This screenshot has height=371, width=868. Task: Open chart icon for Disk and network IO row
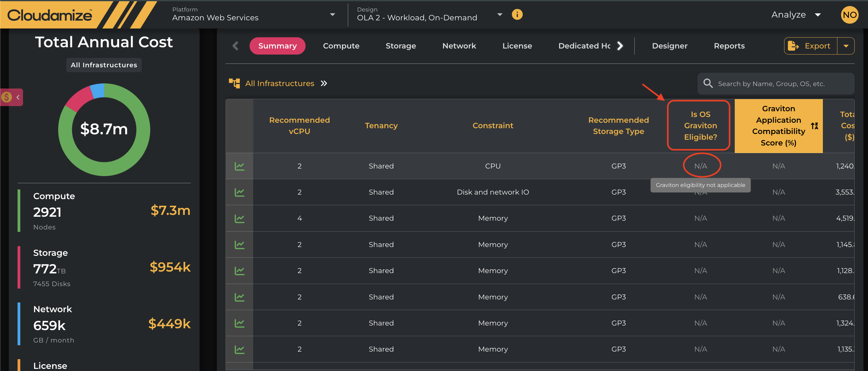pyautogui.click(x=239, y=192)
